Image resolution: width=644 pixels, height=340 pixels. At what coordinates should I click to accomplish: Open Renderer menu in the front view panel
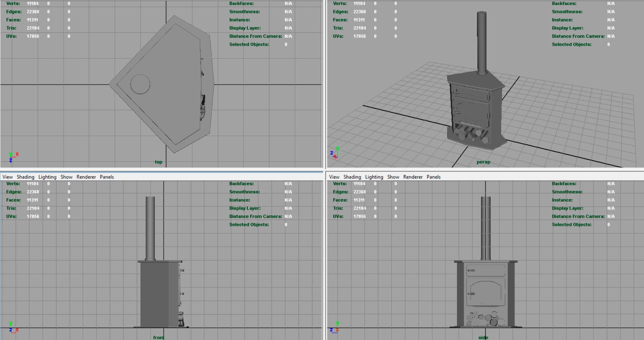[x=86, y=177]
